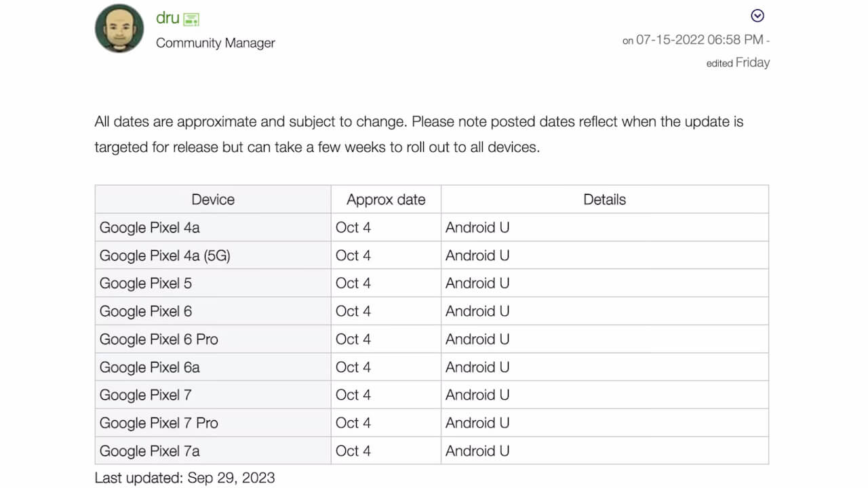Select the Google Pixel 7 Pro cell
This screenshot has width=868, height=488.
(x=159, y=423)
